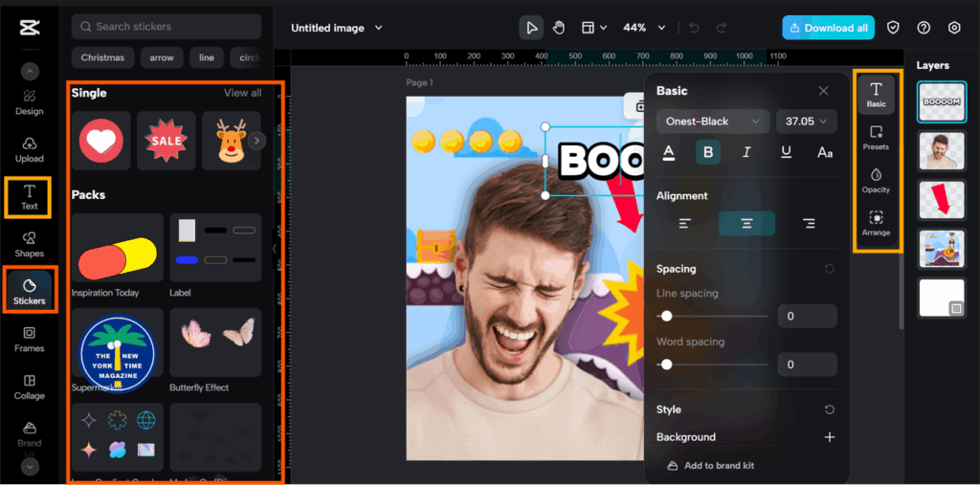Select the Christmas sticker category

[102, 57]
